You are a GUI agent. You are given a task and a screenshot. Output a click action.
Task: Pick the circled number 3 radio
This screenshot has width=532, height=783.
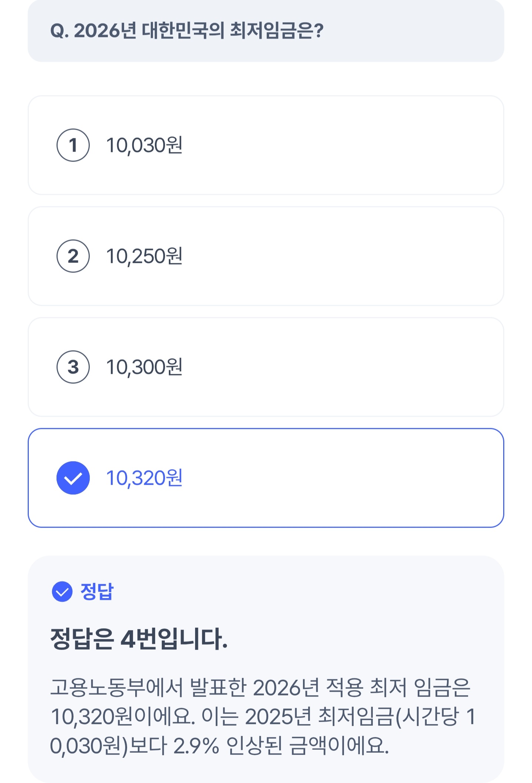(x=73, y=367)
